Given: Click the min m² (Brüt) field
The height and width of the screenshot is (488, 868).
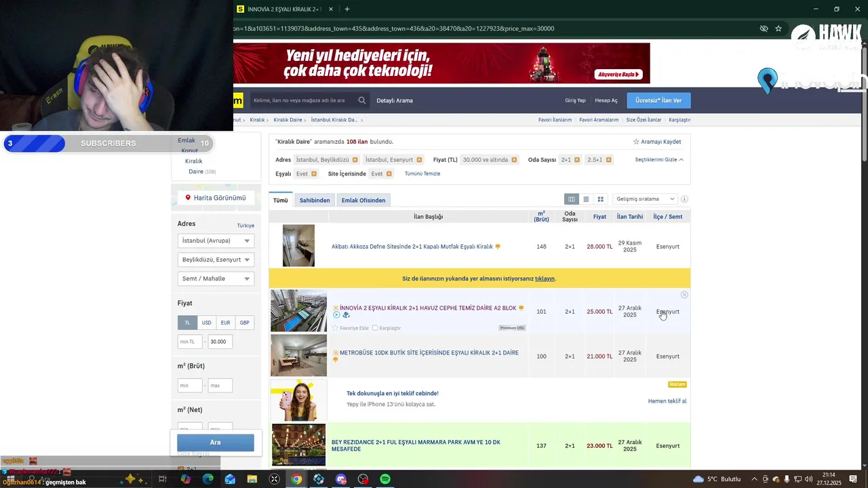Looking at the screenshot, I should click(190, 386).
